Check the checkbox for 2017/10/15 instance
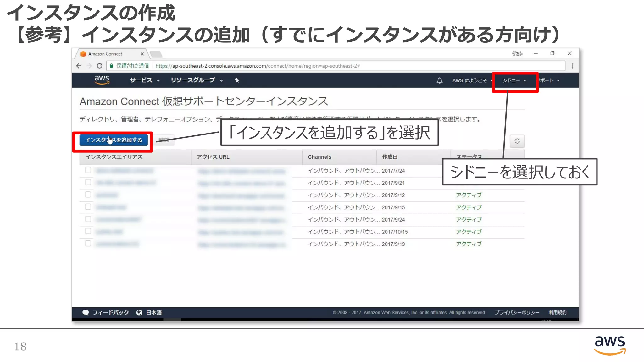The width and height of the screenshot is (644, 362). click(88, 231)
